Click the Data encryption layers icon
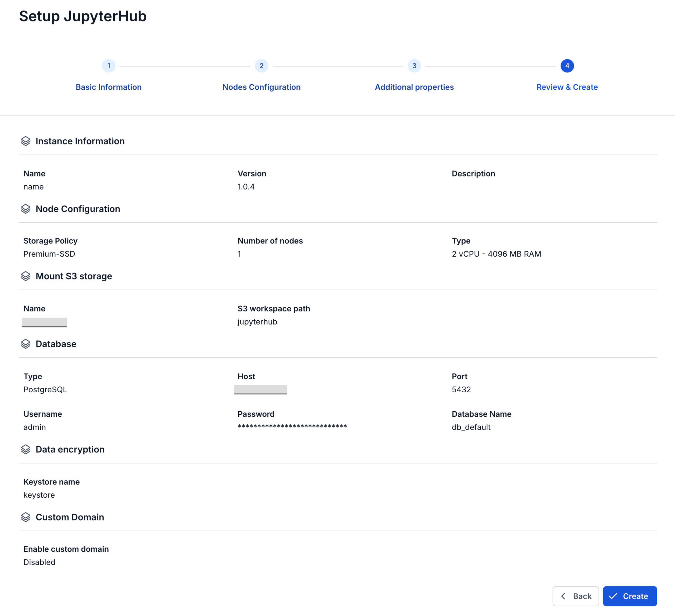This screenshot has width=675, height=616. pyautogui.click(x=26, y=449)
